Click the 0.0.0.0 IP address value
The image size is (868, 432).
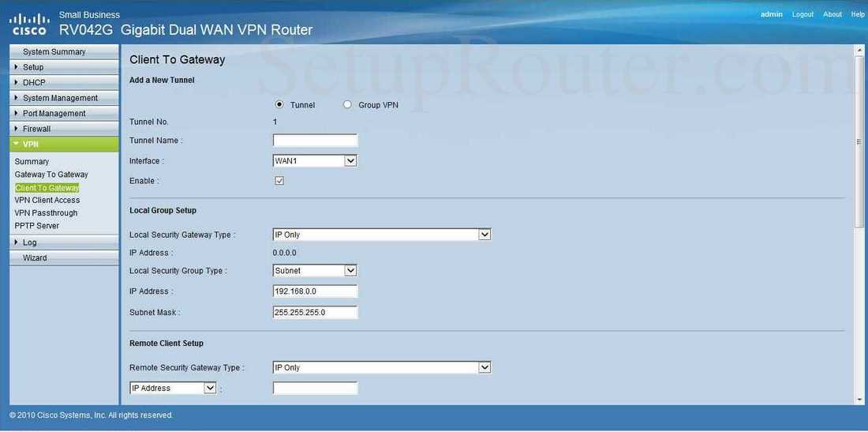285,253
